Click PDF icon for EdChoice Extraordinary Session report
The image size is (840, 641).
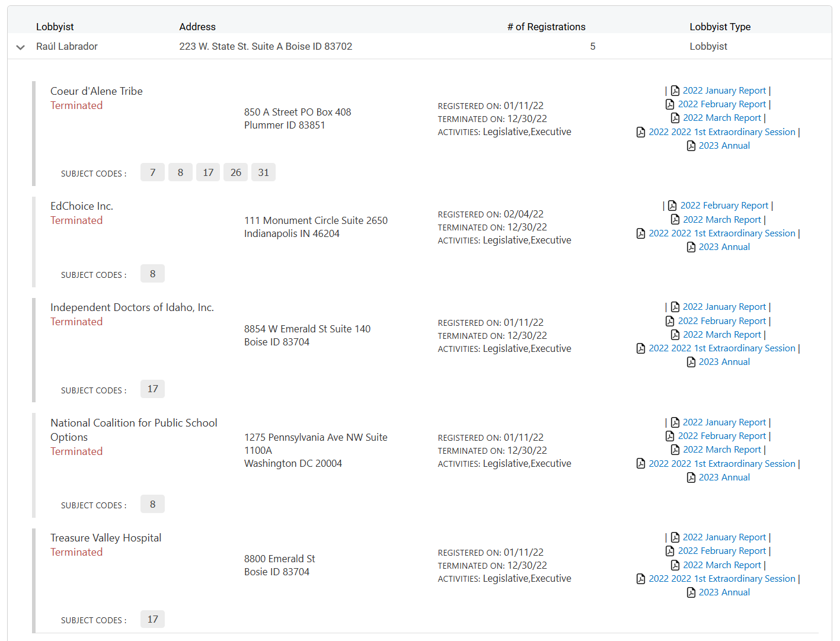(641, 233)
